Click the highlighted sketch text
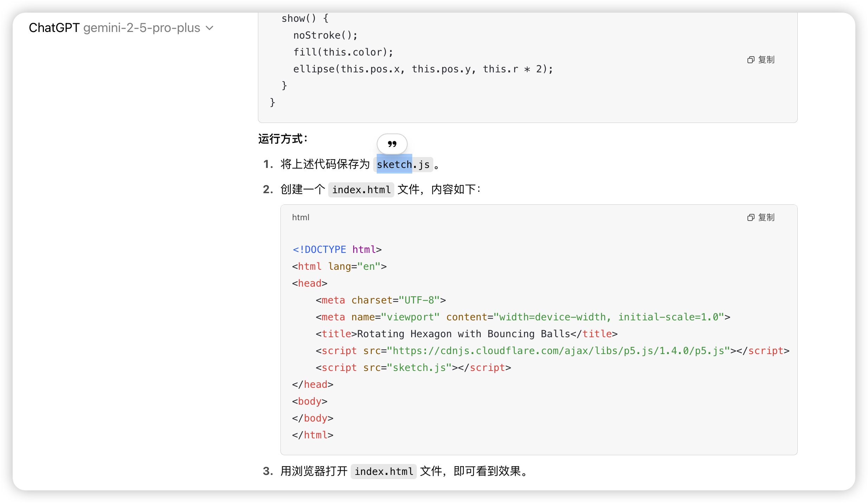This screenshot has width=868, height=503. [394, 164]
